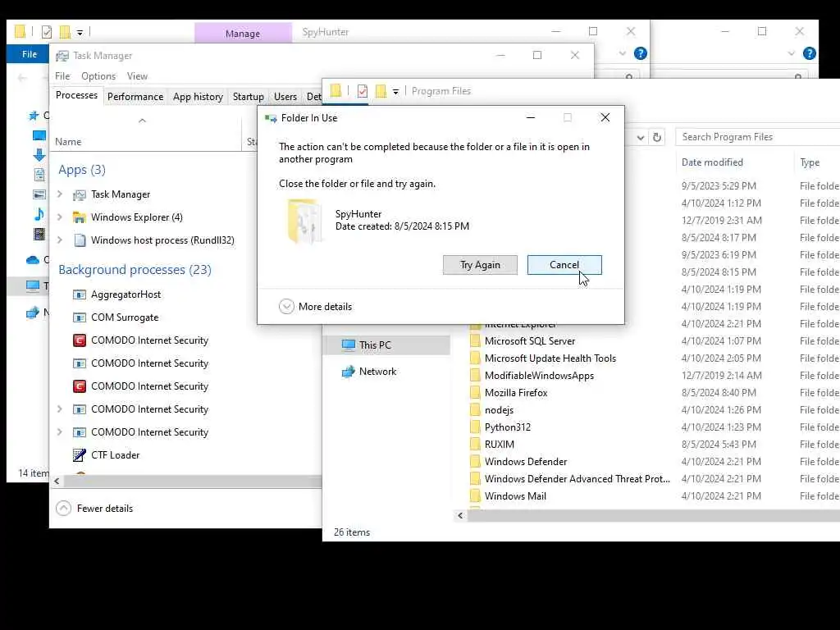
Task: Click Fewer details in Task Manager
Action: point(94,509)
